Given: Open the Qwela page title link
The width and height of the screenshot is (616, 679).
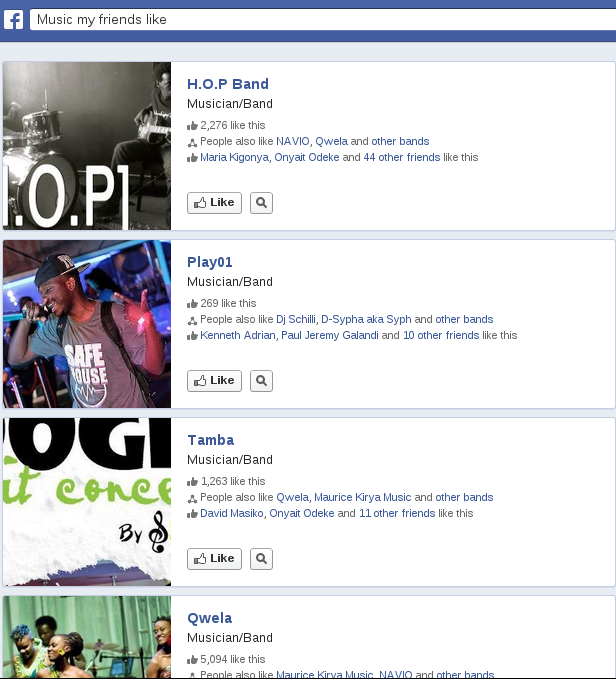Looking at the screenshot, I should pyautogui.click(x=210, y=618).
